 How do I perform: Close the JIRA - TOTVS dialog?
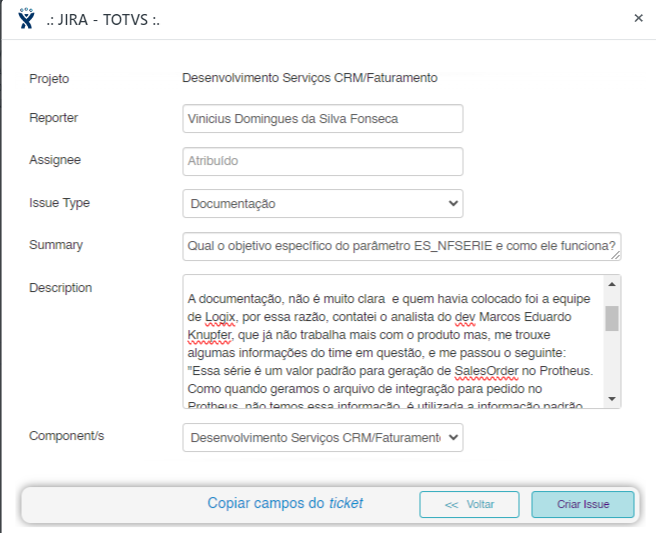click(639, 18)
